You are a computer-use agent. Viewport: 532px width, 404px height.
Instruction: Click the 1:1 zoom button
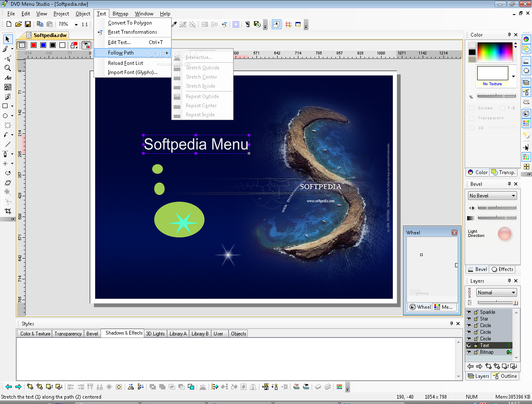(x=85, y=24)
